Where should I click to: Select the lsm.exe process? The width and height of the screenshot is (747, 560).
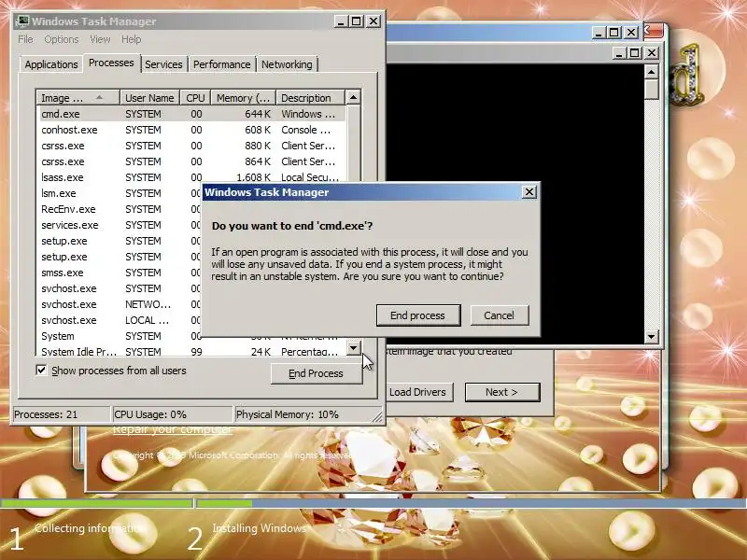(120, 193)
